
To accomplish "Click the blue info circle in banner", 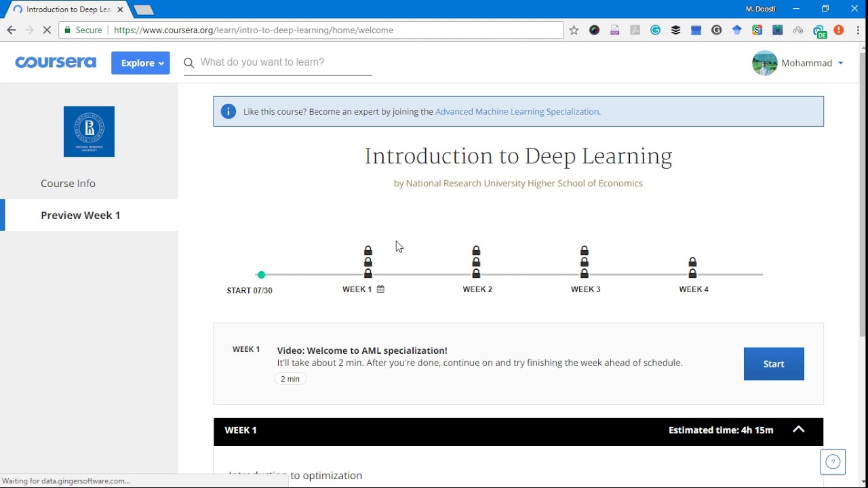I will pos(229,112).
